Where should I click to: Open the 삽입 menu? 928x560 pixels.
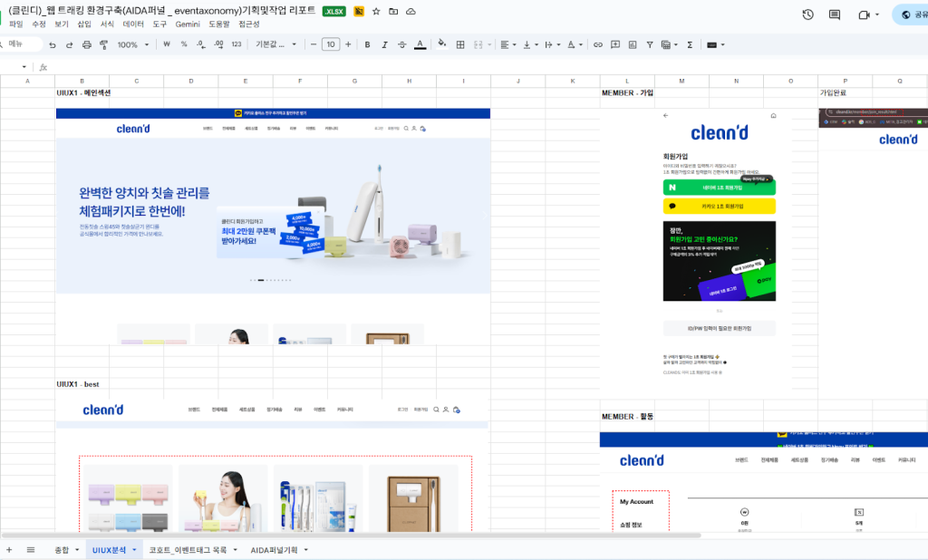point(84,24)
